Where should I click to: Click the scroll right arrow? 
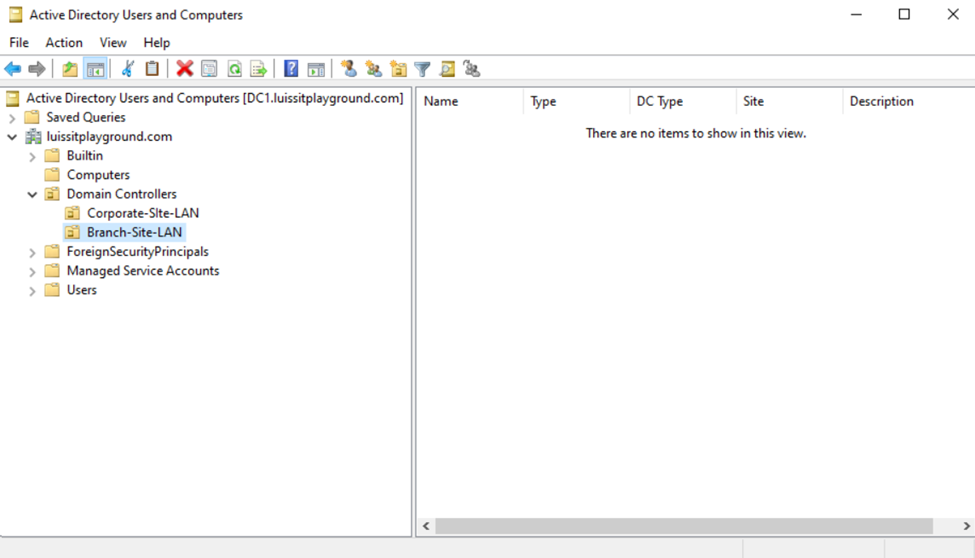966,526
